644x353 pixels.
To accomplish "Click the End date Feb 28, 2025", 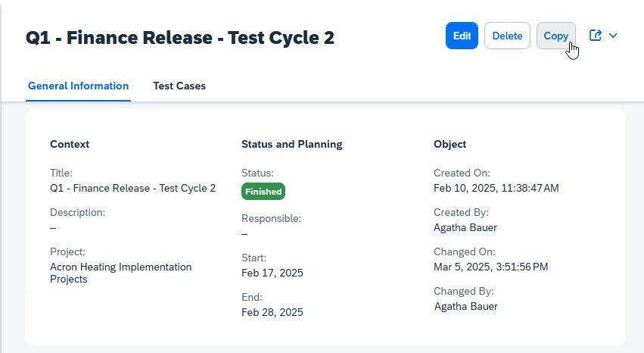I will pyautogui.click(x=272, y=312).
